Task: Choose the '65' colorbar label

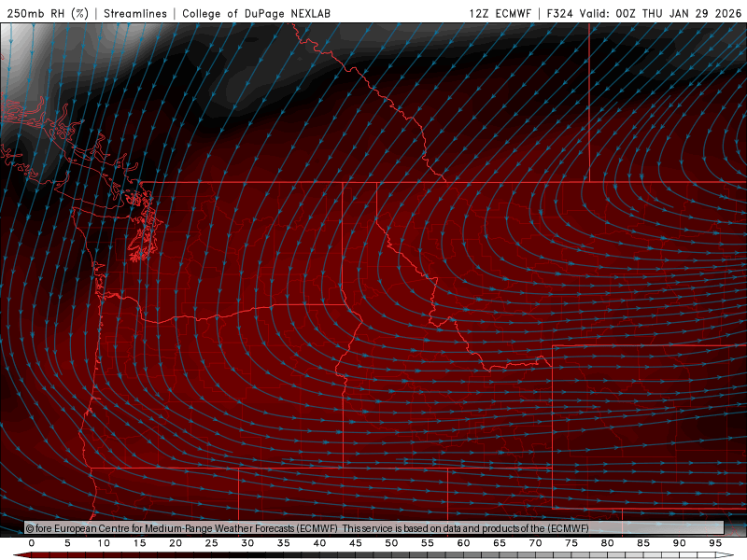Action: point(500,543)
